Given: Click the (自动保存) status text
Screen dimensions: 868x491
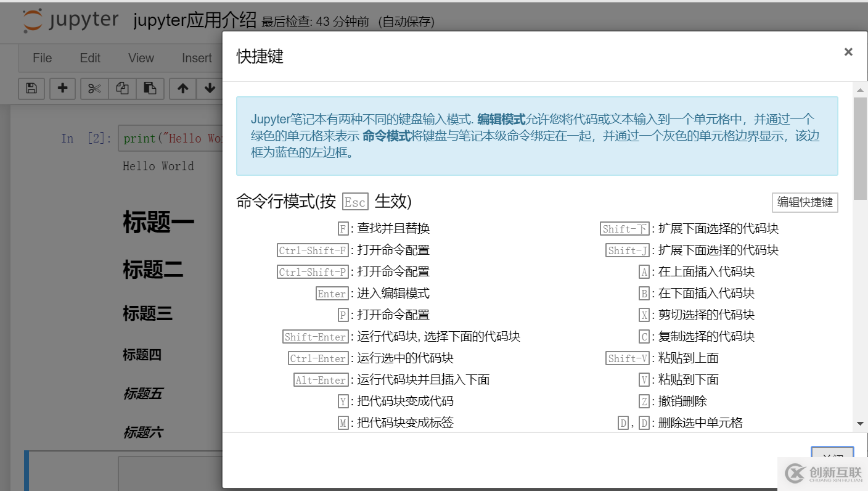Looking at the screenshot, I should (x=407, y=22).
